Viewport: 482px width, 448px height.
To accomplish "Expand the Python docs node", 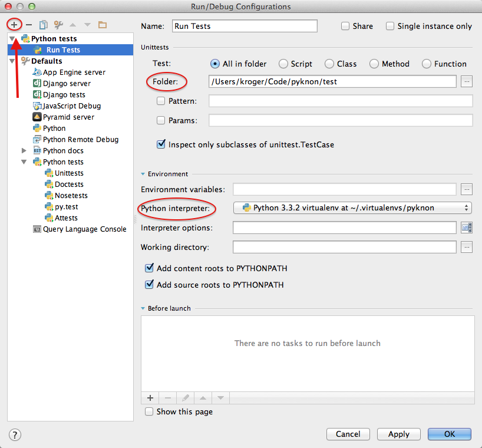I will 24,151.
